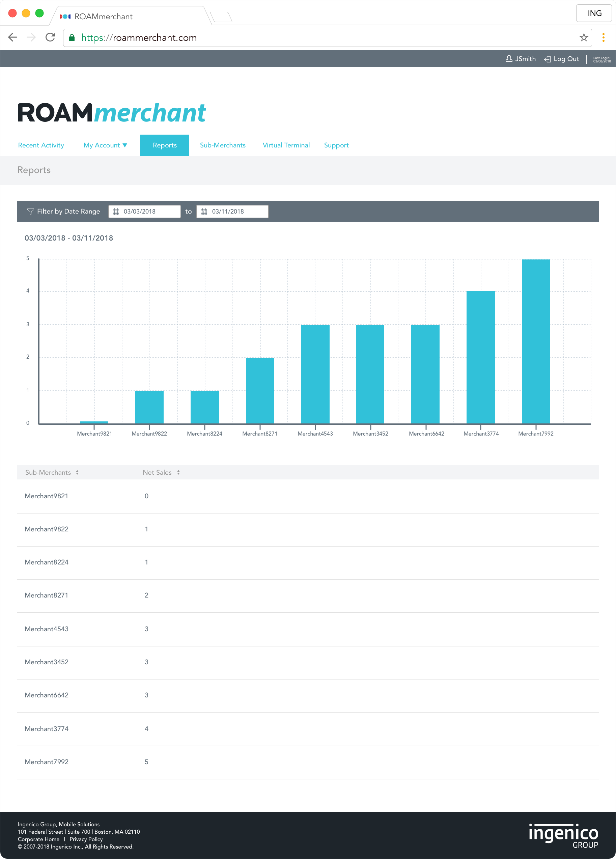Click the Merchant4543 chart bar

click(x=315, y=374)
